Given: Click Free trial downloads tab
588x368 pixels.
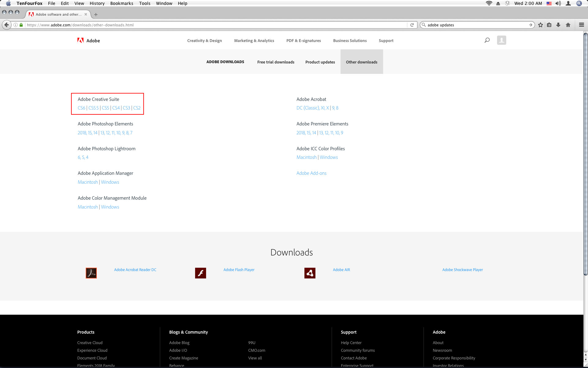Looking at the screenshot, I should point(275,61).
